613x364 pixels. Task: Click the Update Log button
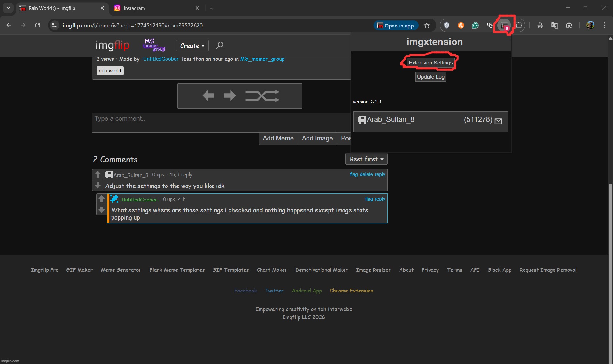[x=431, y=77]
